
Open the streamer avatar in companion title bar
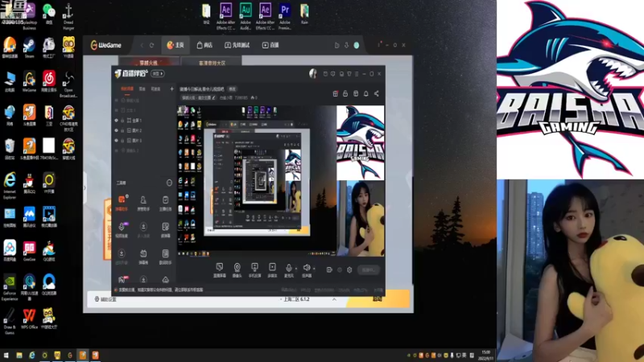313,73
